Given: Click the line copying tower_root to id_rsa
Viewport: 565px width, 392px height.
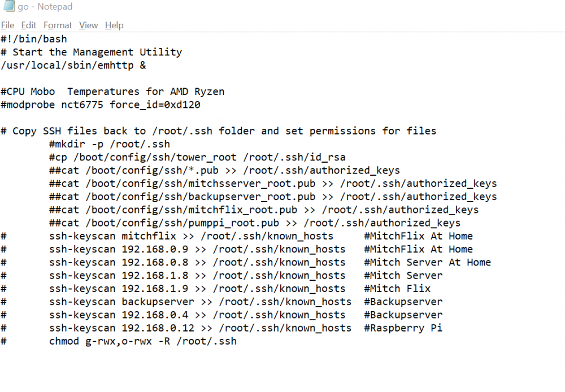Looking at the screenshot, I should tap(197, 158).
